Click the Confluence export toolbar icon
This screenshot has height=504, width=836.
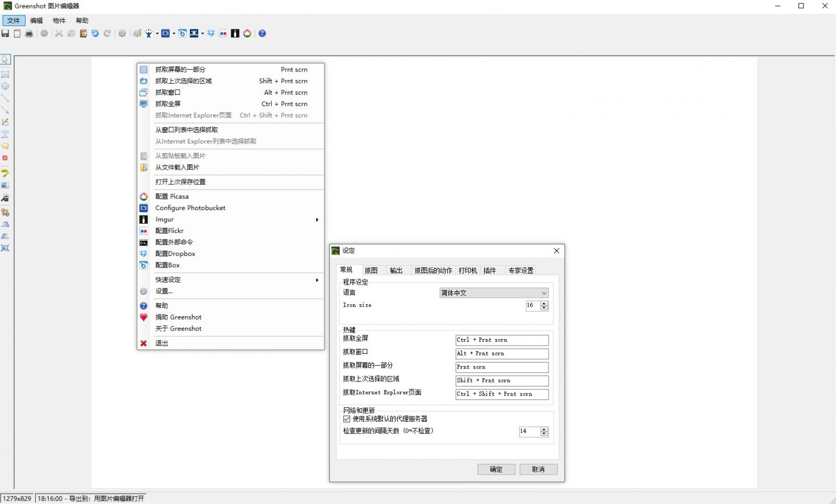(194, 34)
